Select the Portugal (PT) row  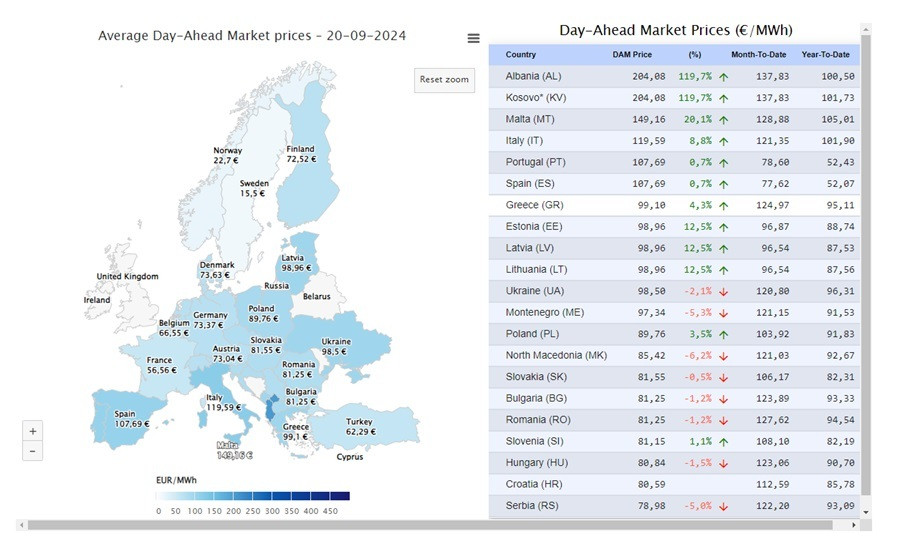(674, 162)
